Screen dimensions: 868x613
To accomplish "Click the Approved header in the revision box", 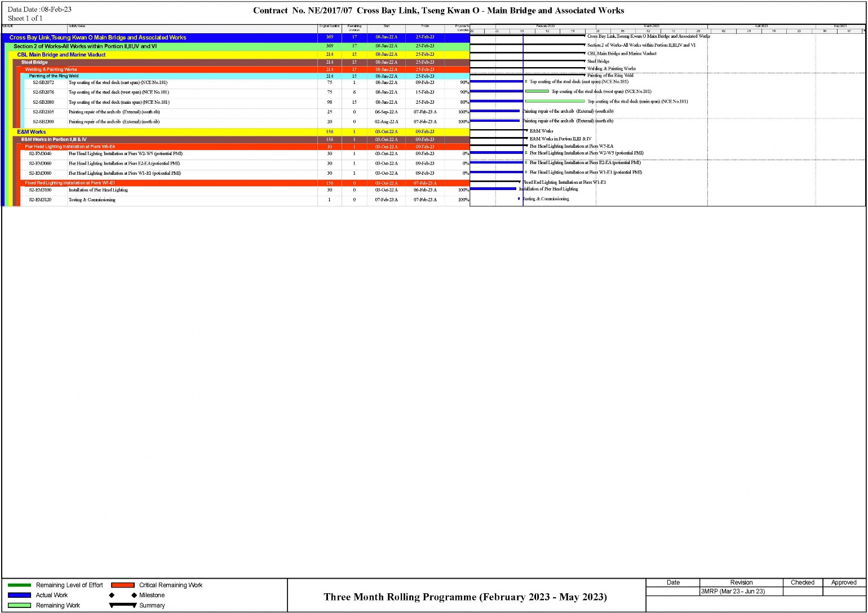I will coord(844,583).
